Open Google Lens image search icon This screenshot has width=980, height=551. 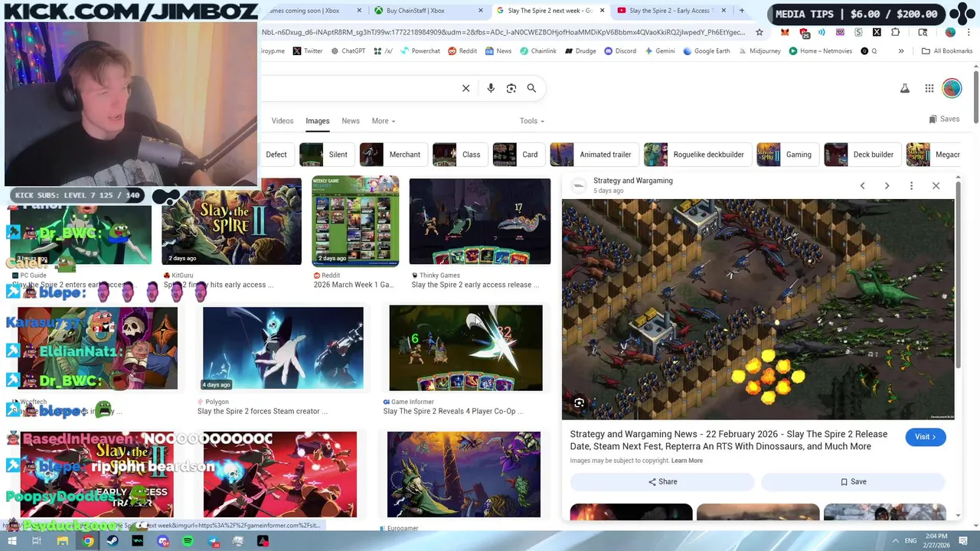click(x=511, y=88)
